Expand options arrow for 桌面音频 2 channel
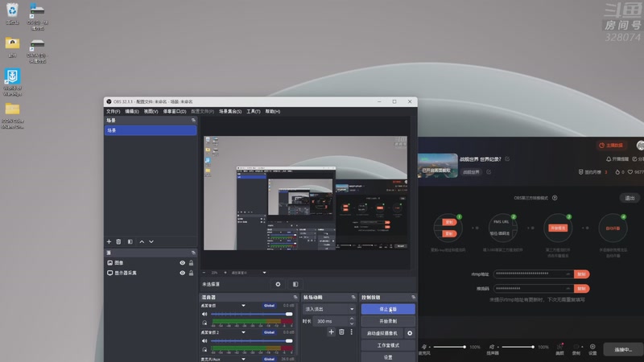The image size is (644, 362). 244,332
